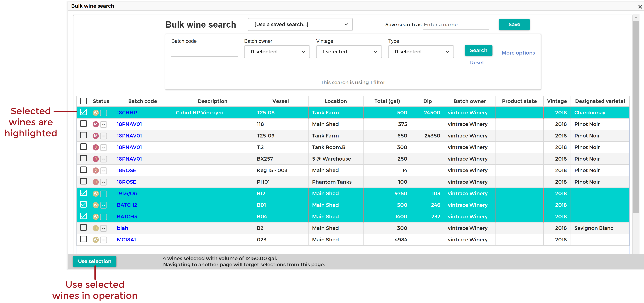The width and height of the screenshot is (644, 303).
Task: Click the J status icon for blah
Action: point(96,228)
